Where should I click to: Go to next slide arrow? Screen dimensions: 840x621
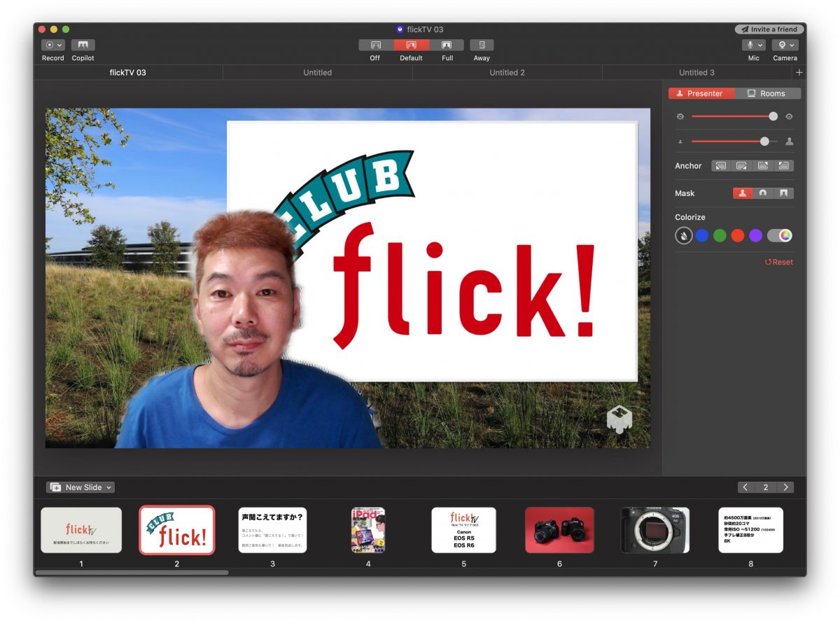pos(786,487)
